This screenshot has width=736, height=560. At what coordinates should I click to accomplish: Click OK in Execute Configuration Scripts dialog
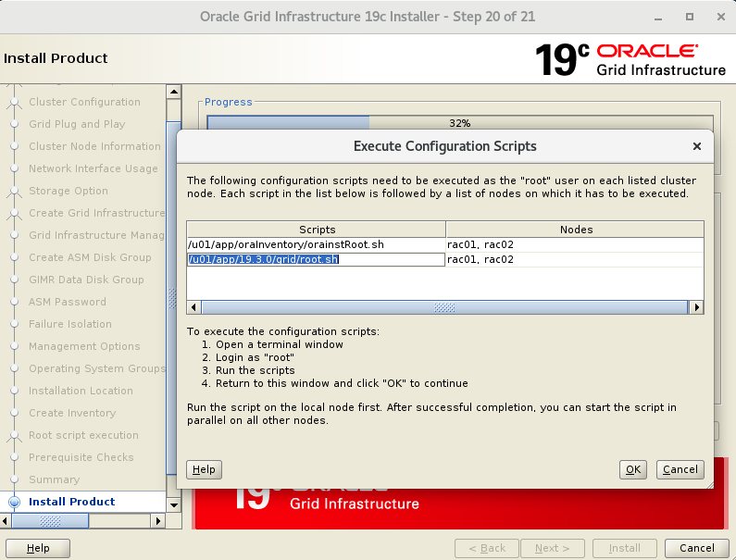pos(632,469)
